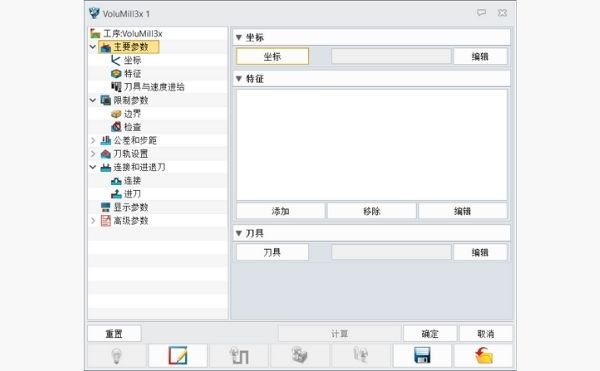
Task: Select the 刀轨设置 tree item
Action: click(124, 154)
